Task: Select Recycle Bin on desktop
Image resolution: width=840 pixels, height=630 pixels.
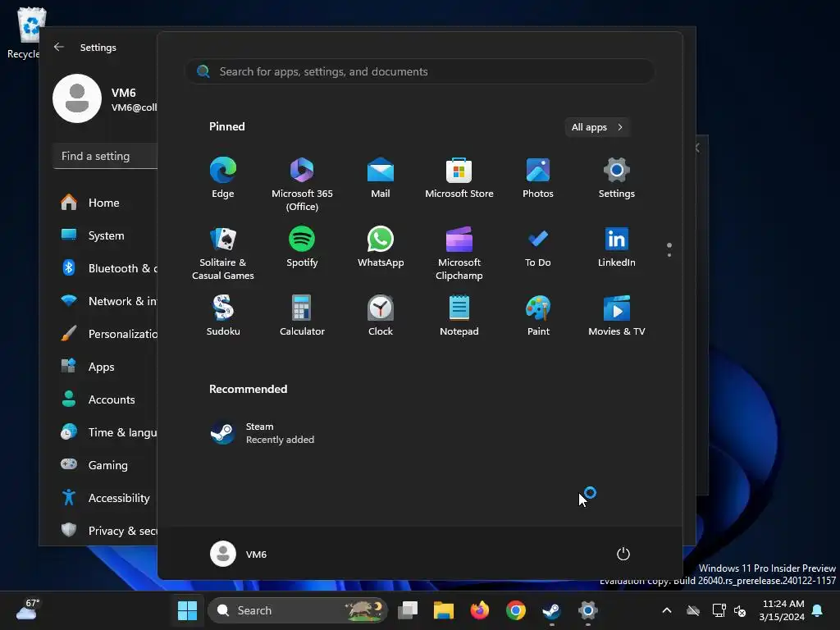Action: coord(25,32)
